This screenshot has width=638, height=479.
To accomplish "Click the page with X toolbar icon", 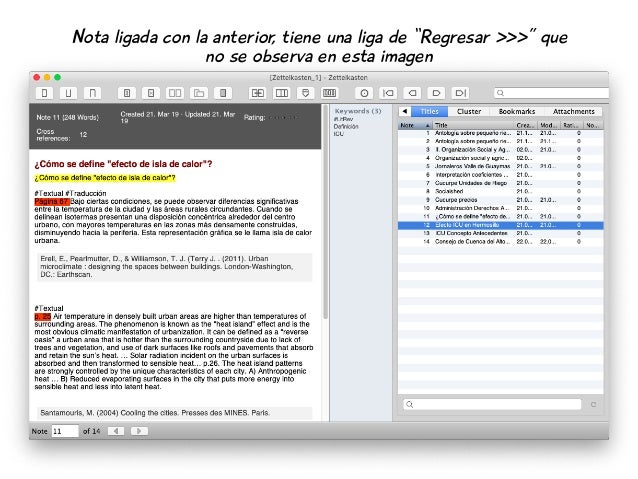I will click(151, 93).
